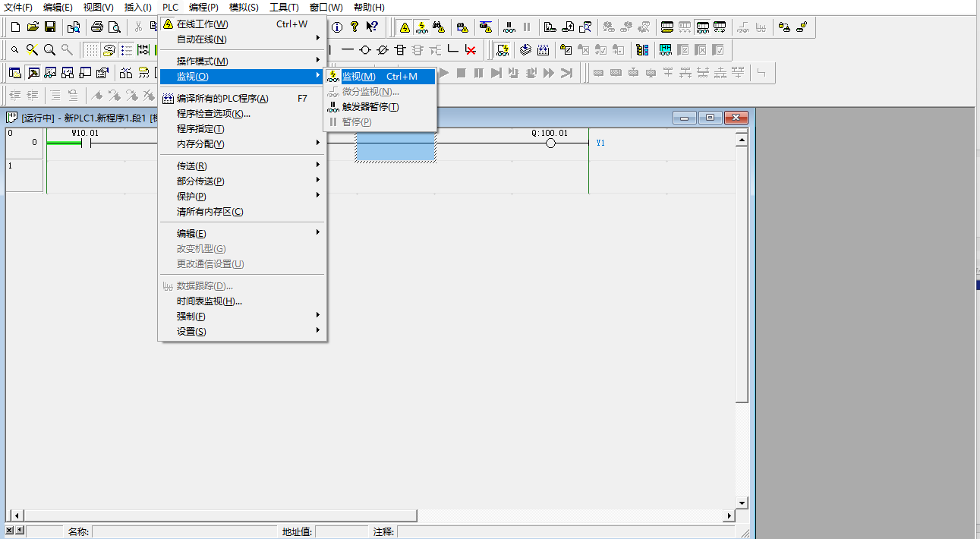Click the horizontal scrollbar left arrow

click(17, 515)
